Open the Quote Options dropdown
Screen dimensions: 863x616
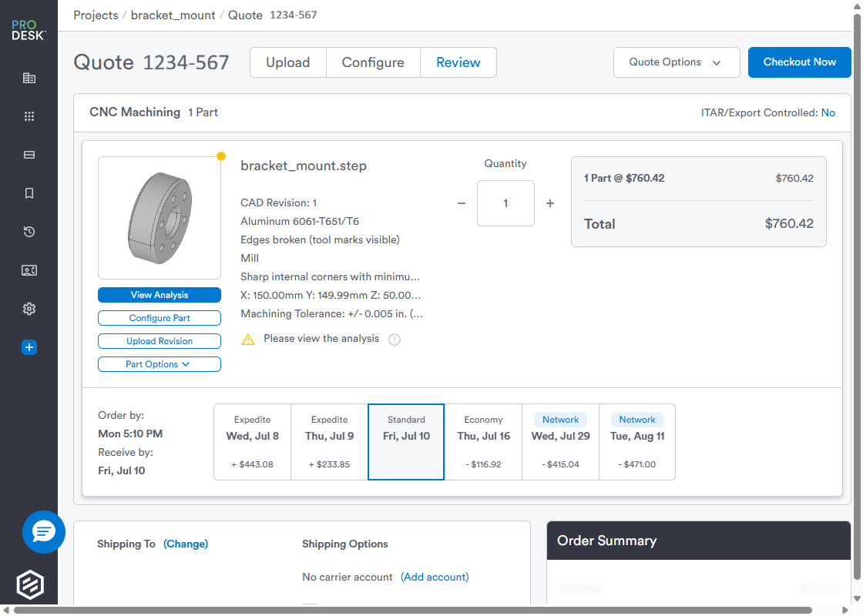coord(677,62)
